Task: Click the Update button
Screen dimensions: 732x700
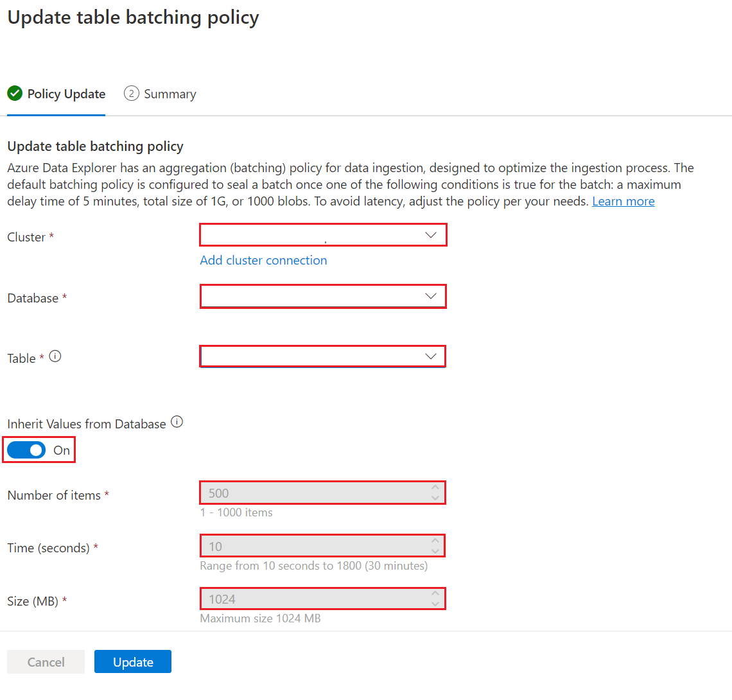Action: point(132,661)
